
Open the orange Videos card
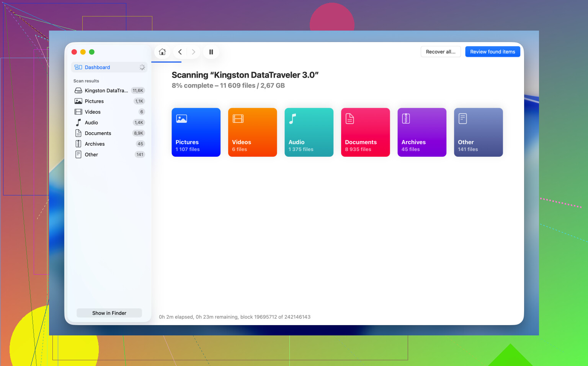coord(253,132)
